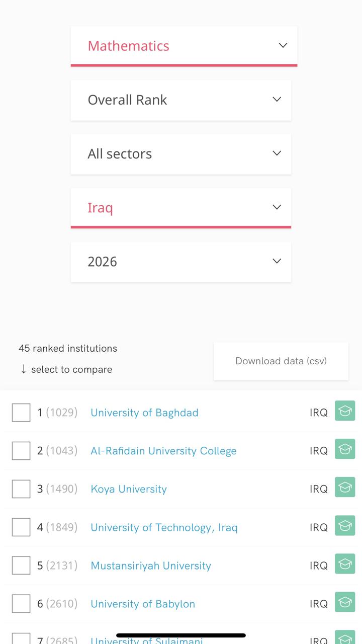Click the compare checkbox for University of Technology, Iraq
362x644 pixels.
point(21,527)
